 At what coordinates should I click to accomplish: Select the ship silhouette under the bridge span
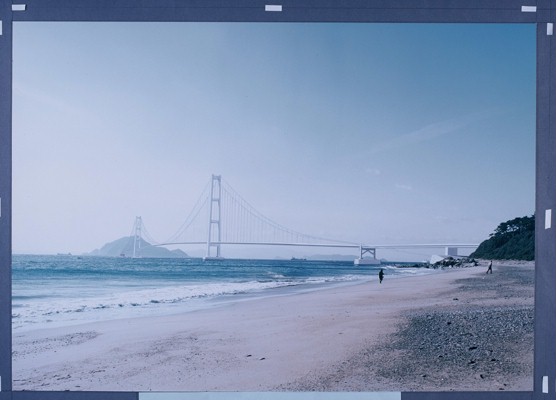(298, 259)
